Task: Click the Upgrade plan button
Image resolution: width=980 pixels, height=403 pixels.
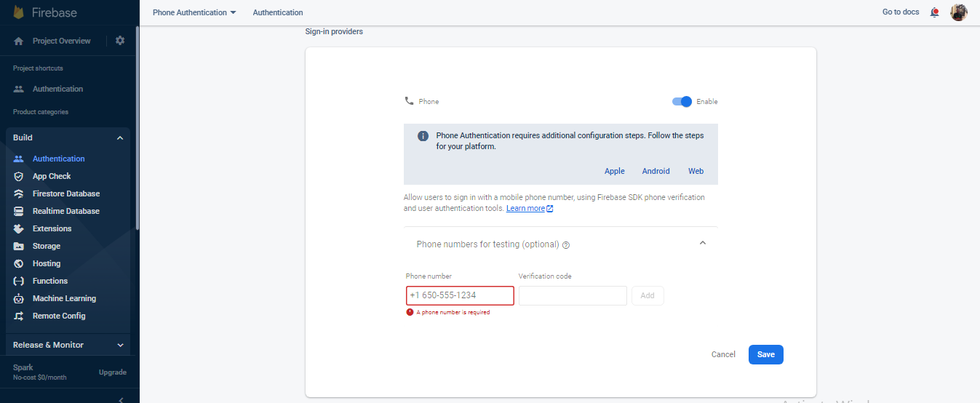Action: click(x=113, y=372)
